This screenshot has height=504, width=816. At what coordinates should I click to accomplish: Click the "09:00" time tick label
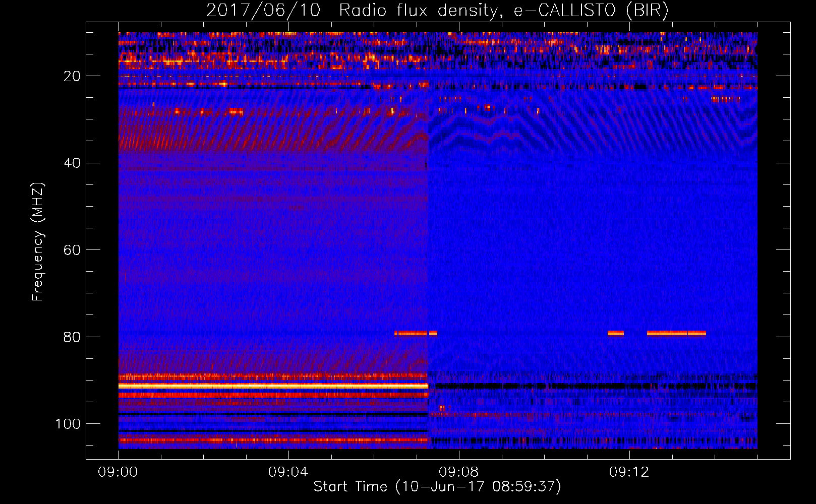click(x=118, y=472)
